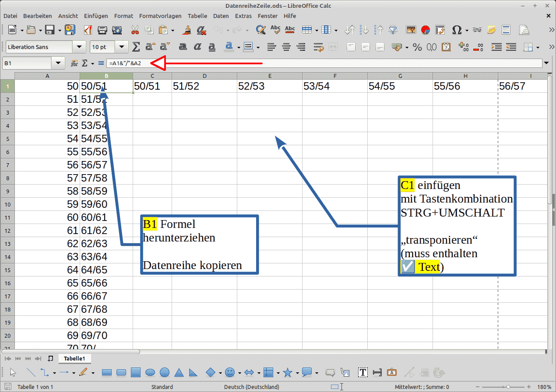Switch to the Tabelle1 sheet tab

(x=74, y=358)
